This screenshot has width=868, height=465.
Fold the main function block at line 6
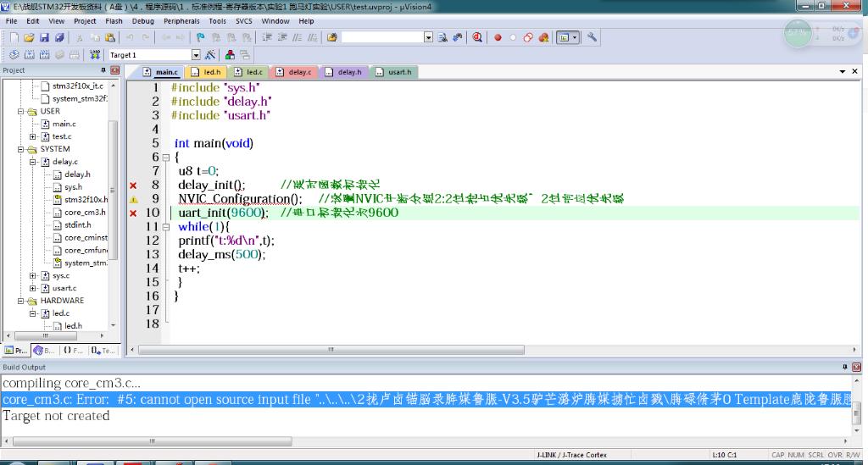coord(165,158)
